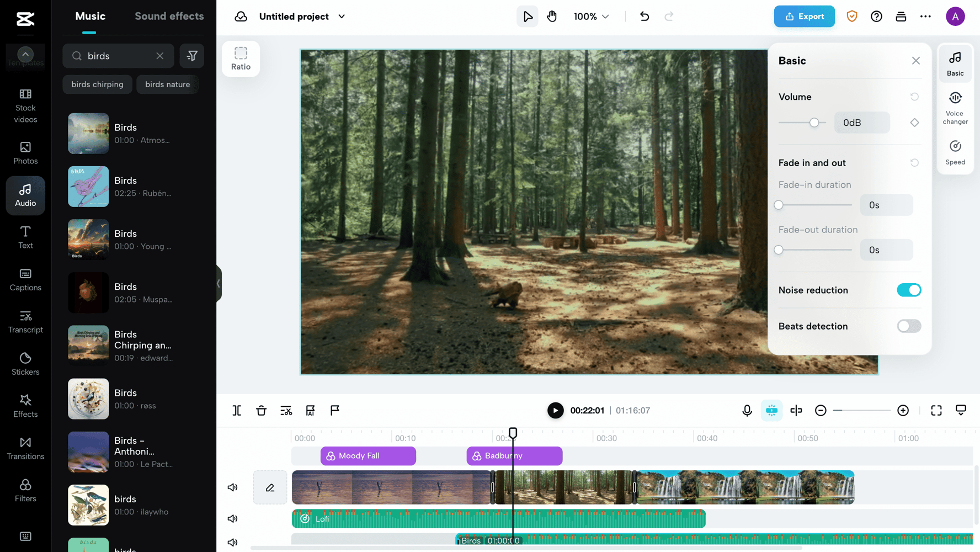
Task: Disable the Noise reduction toggle
Action: pyautogui.click(x=909, y=290)
